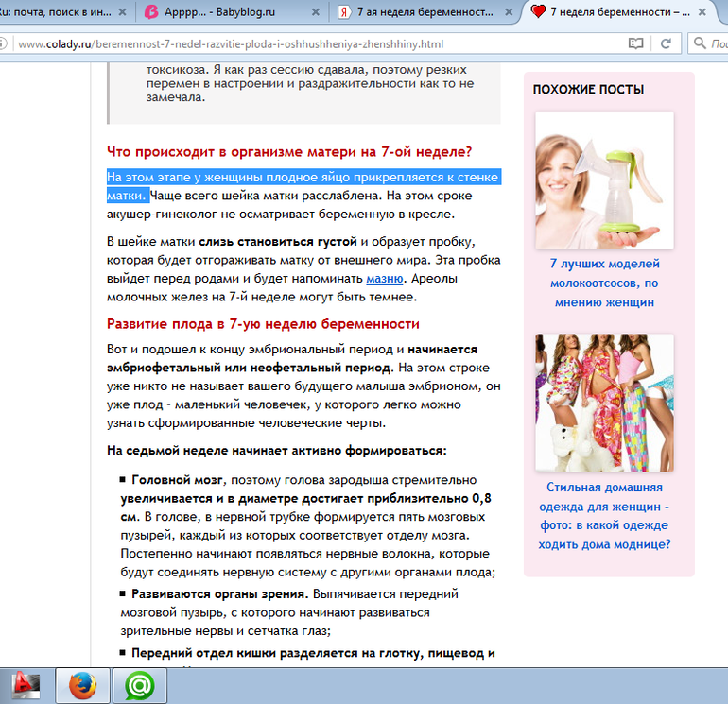Click the reader view icon in address bar
The width and height of the screenshot is (728, 704).
(x=636, y=44)
